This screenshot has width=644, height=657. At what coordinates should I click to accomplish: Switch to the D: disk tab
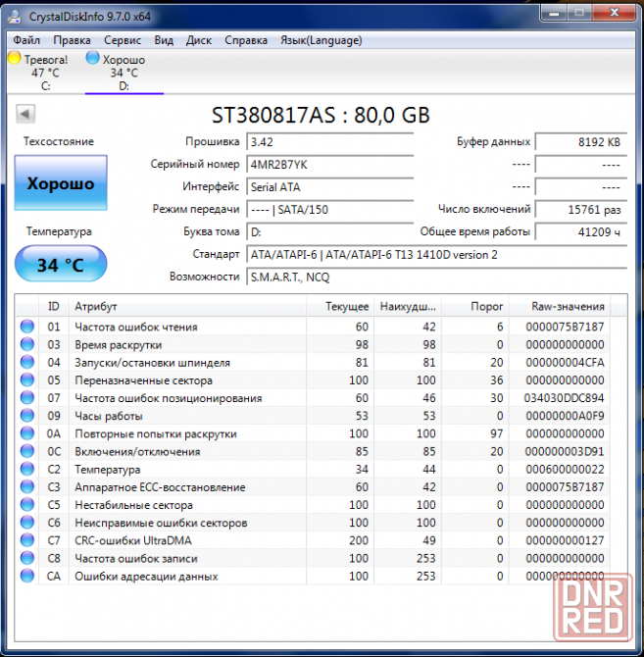click(124, 74)
